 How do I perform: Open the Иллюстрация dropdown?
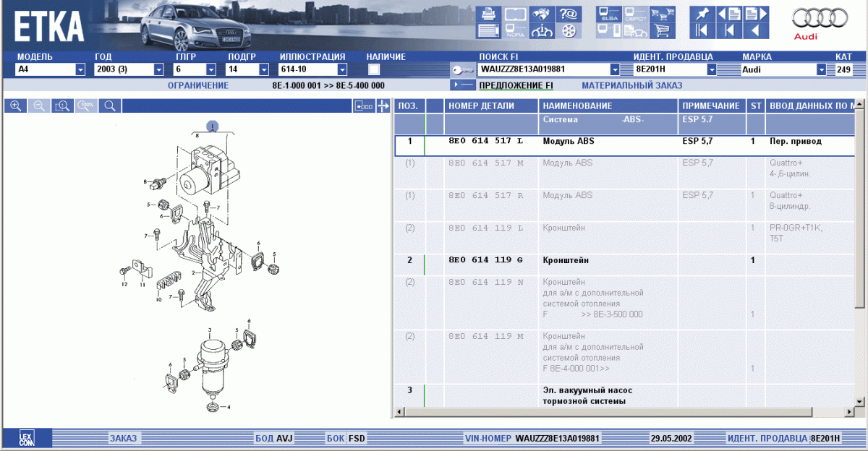point(342,69)
